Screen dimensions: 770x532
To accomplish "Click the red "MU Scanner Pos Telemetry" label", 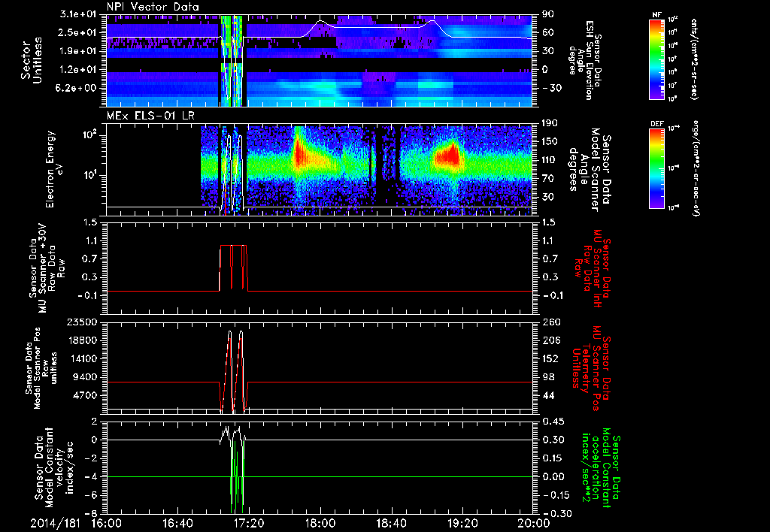I will [x=592, y=368].
